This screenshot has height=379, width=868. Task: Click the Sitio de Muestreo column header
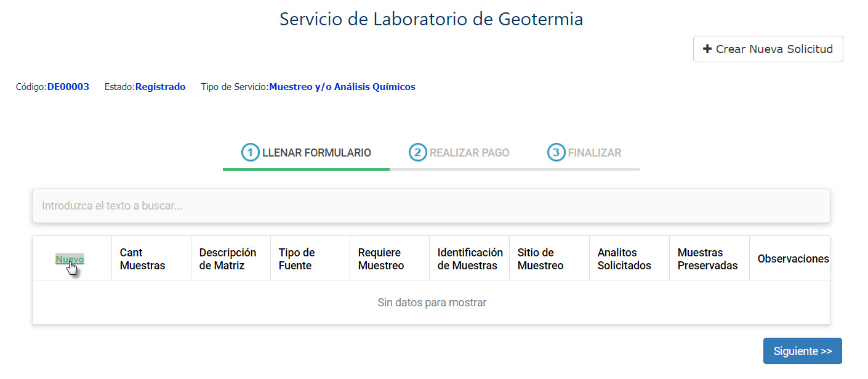click(x=540, y=259)
